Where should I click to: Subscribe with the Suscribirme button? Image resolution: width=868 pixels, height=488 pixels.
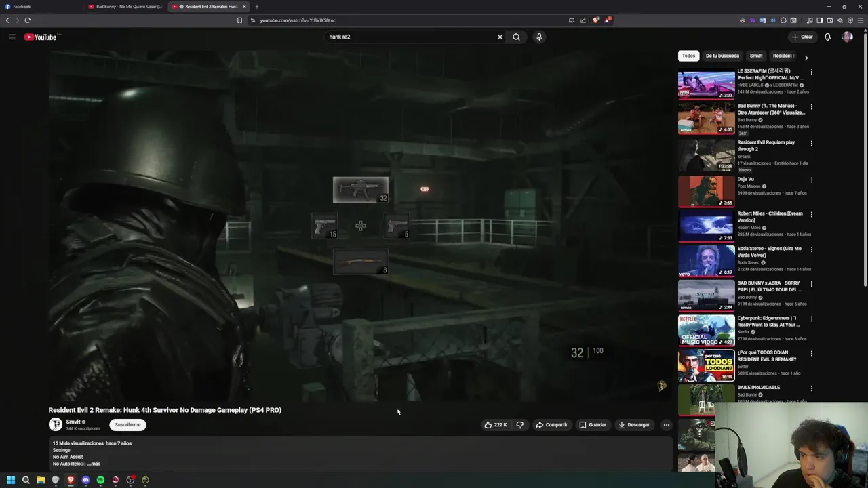[x=127, y=424]
